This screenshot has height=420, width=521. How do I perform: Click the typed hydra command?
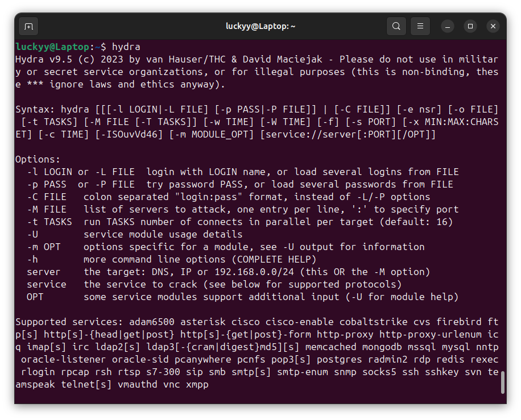(x=126, y=47)
